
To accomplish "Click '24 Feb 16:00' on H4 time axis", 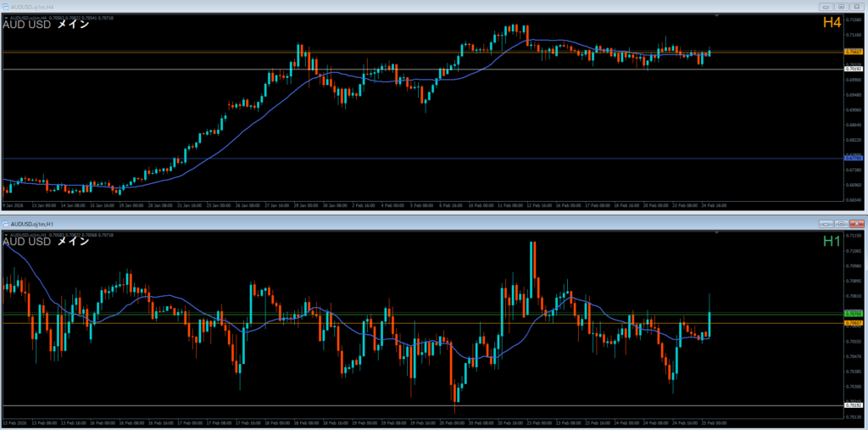I will click(x=714, y=205).
